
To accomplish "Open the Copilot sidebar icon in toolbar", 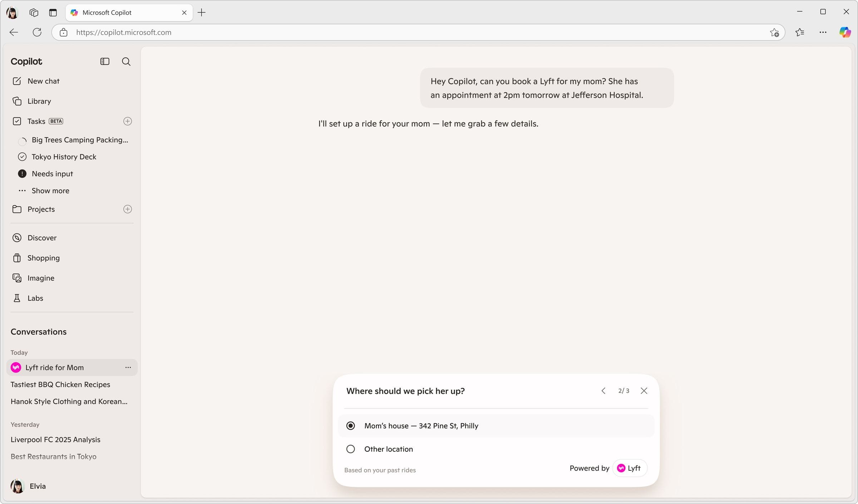I will point(845,32).
